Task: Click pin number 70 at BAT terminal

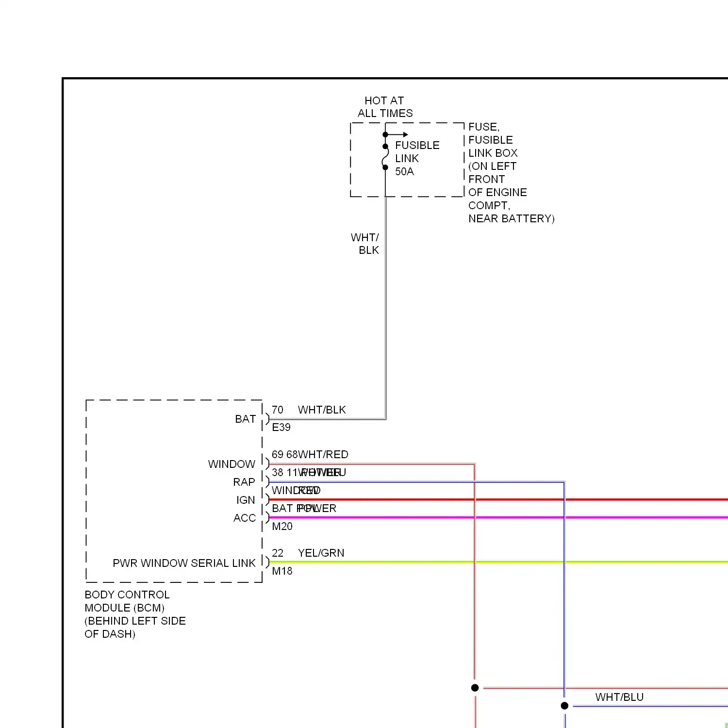Action: click(278, 410)
